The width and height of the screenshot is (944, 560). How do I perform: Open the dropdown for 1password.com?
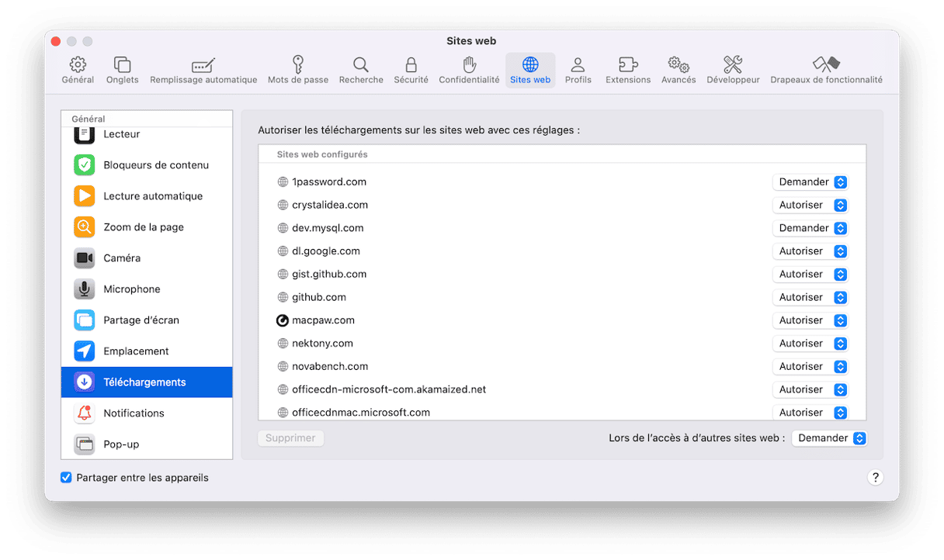[x=810, y=182]
